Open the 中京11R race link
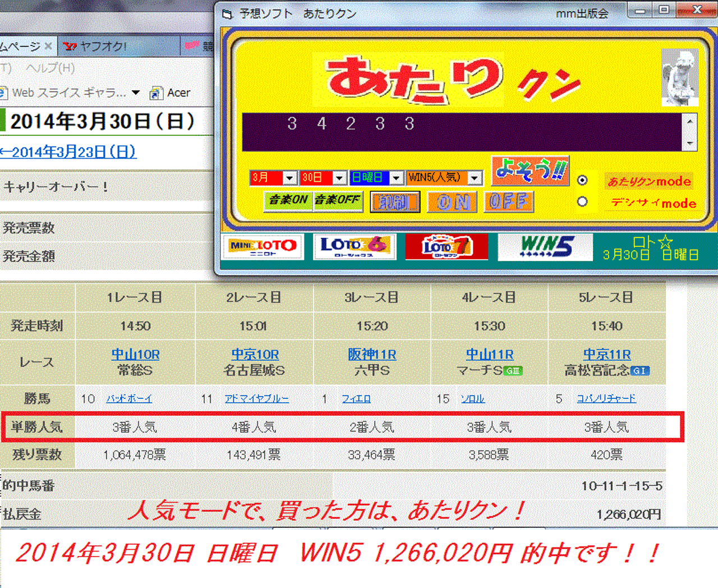This screenshot has height=588, width=718. (x=606, y=355)
